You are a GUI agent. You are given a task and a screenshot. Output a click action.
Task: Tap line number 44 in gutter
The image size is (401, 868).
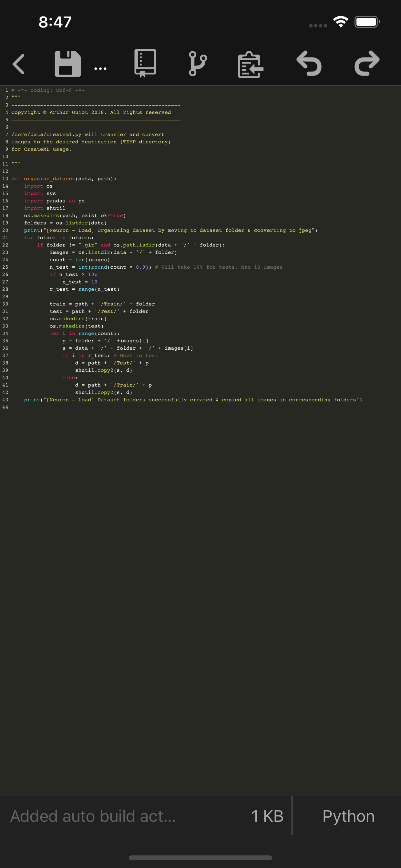[5, 407]
